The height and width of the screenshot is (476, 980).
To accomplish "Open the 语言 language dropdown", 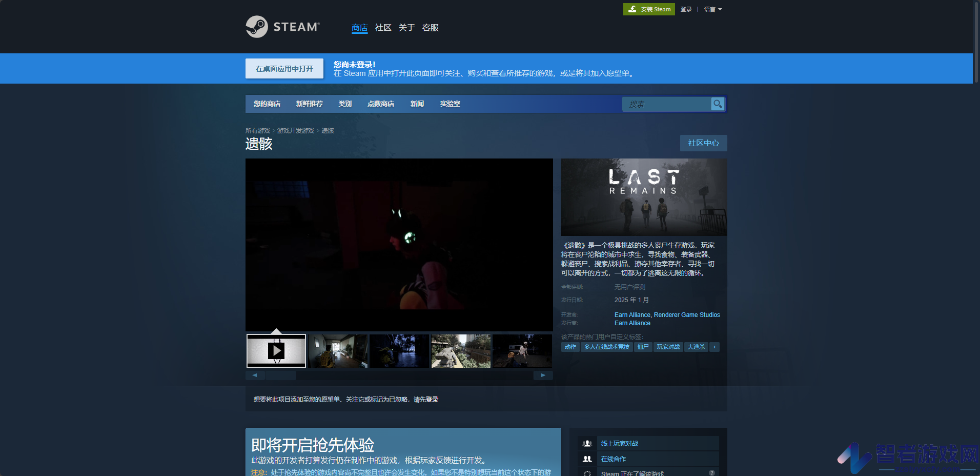I will [x=713, y=9].
